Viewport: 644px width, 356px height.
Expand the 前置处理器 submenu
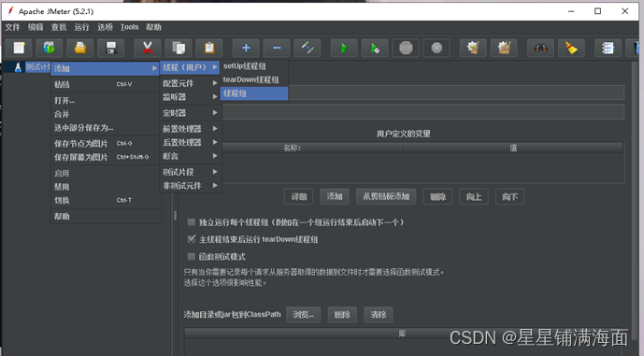[x=190, y=129]
